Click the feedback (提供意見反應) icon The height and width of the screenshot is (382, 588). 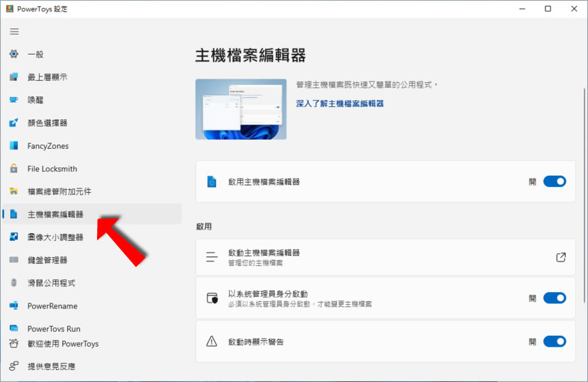[14, 366]
